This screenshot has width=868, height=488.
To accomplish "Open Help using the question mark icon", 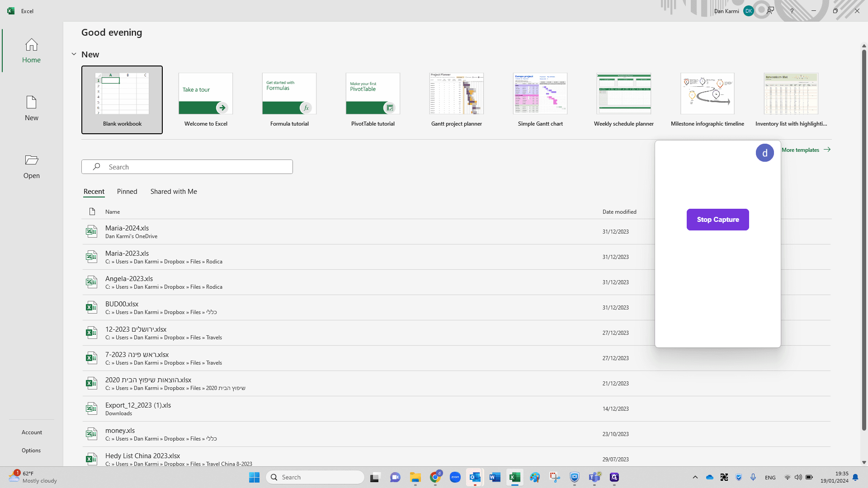I will tap(792, 11).
